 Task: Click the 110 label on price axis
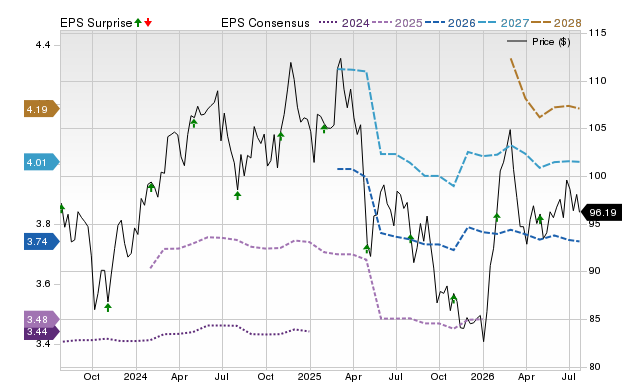[x=597, y=80]
